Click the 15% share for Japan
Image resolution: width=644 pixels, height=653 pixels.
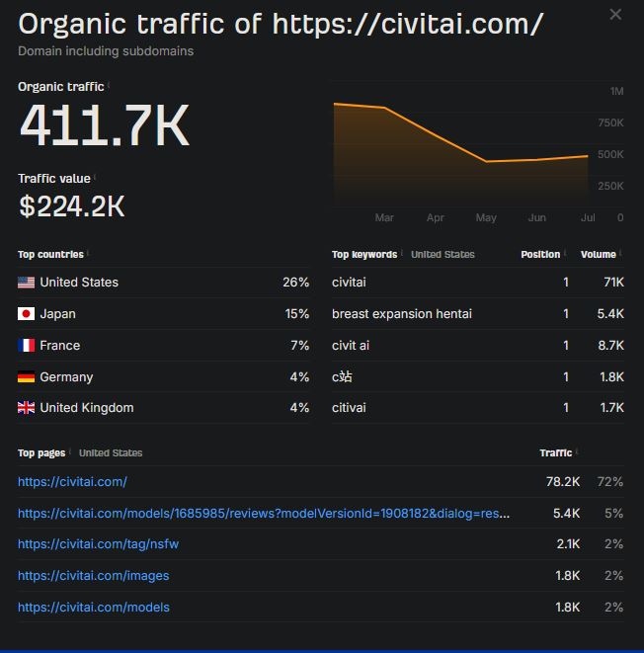click(x=297, y=314)
